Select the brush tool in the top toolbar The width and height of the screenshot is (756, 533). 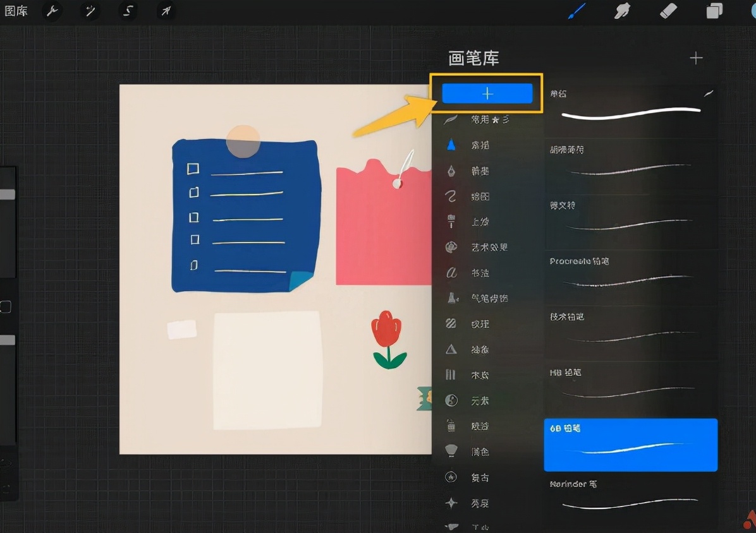pyautogui.click(x=576, y=11)
